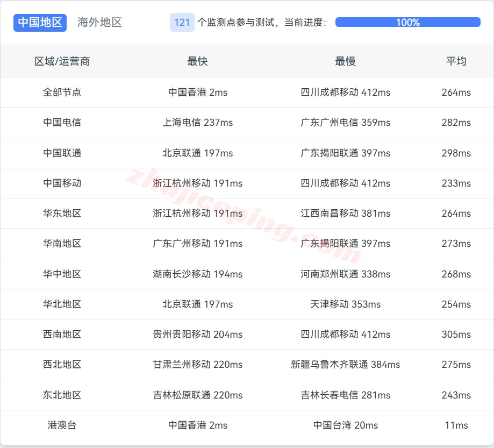Click the 233ms average value
This screenshot has width=494, height=448.
(456, 183)
